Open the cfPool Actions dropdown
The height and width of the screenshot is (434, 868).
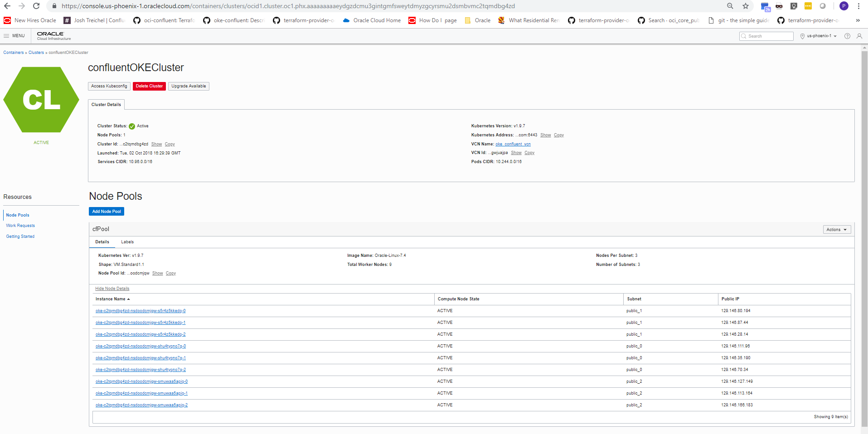tap(837, 230)
